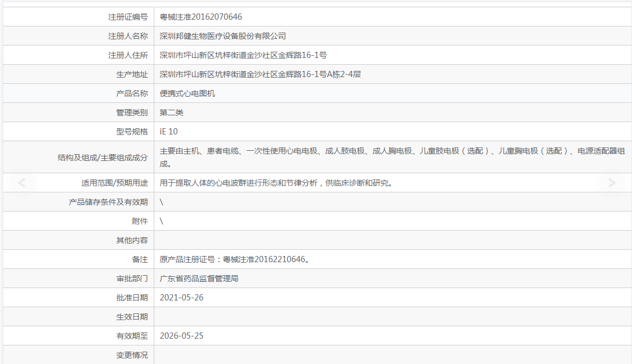Image resolution: width=632 pixels, height=364 pixels.
Task: Select model specification iE 10
Action: click(168, 132)
